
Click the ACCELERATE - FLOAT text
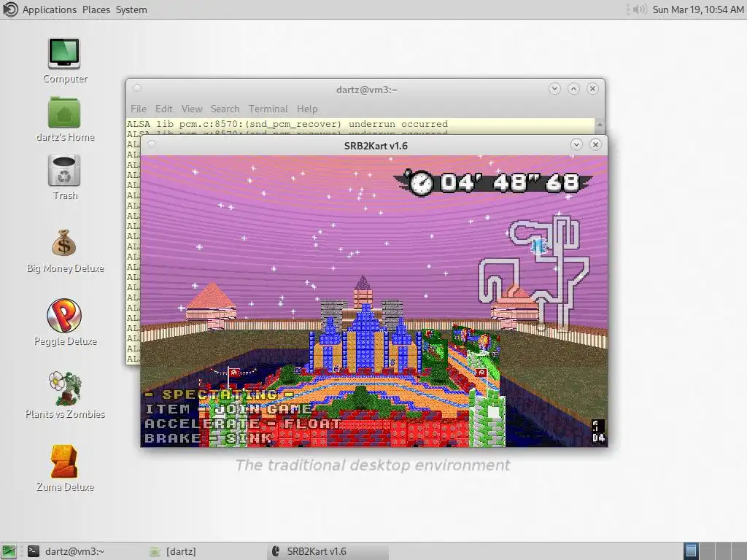click(243, 424)
